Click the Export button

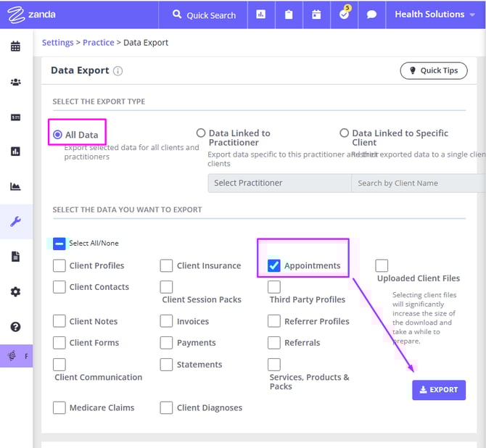tap(438, 390)
